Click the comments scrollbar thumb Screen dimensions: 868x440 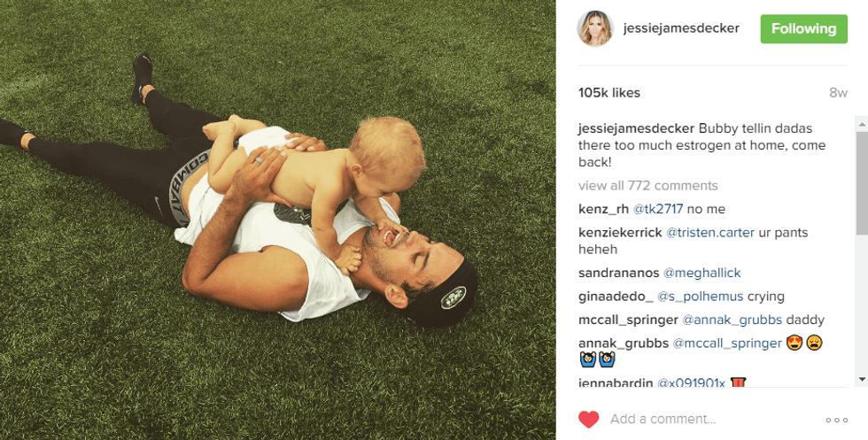click(862, 182)
